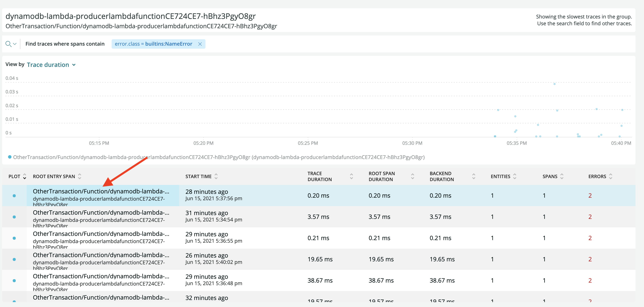Click the '26 minutes ago' start time
This screenshot has width=644, height=307.
pos(207,255)
